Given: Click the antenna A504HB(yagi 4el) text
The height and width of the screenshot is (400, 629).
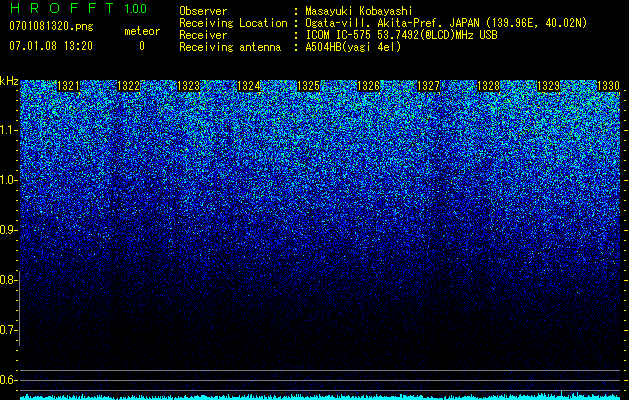Looking at the screenshot, I should click(x=353, y=47).
